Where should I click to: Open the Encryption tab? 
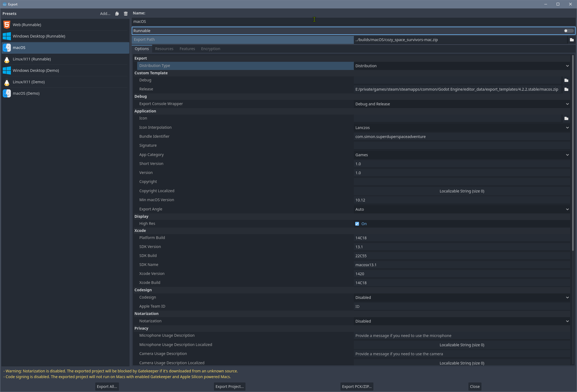tap(210, 49)
